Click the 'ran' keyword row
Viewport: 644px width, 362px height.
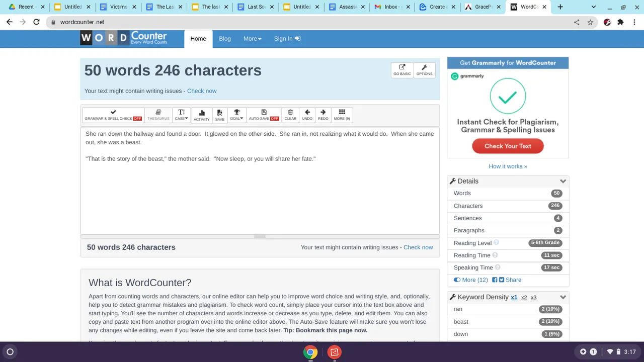[x=508, y=309]
